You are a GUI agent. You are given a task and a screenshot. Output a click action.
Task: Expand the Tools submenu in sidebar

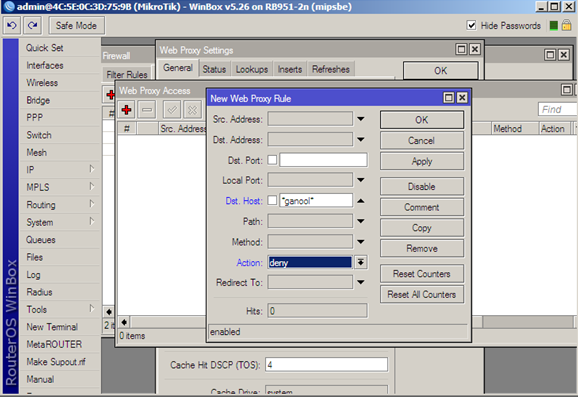pos(59,309)
